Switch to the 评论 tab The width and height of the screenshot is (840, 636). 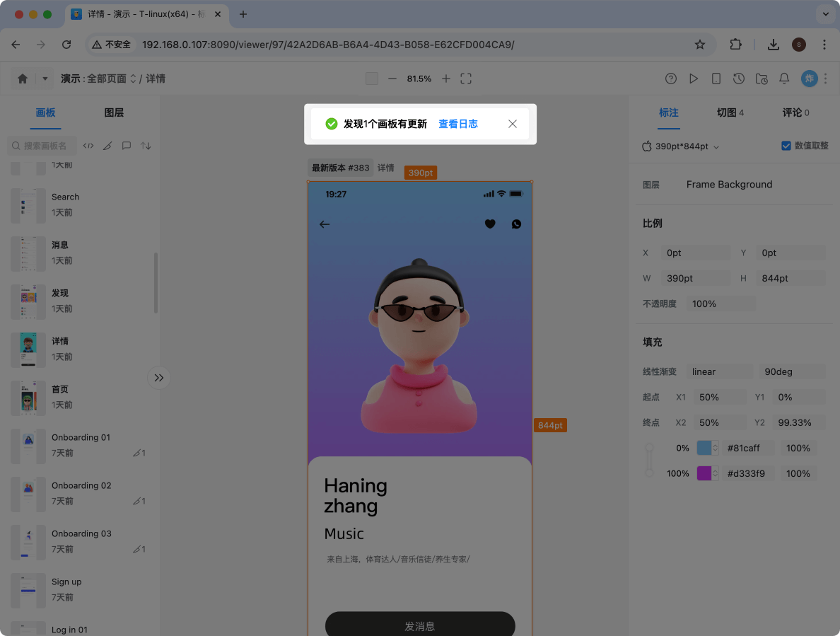tap(795, 112)
